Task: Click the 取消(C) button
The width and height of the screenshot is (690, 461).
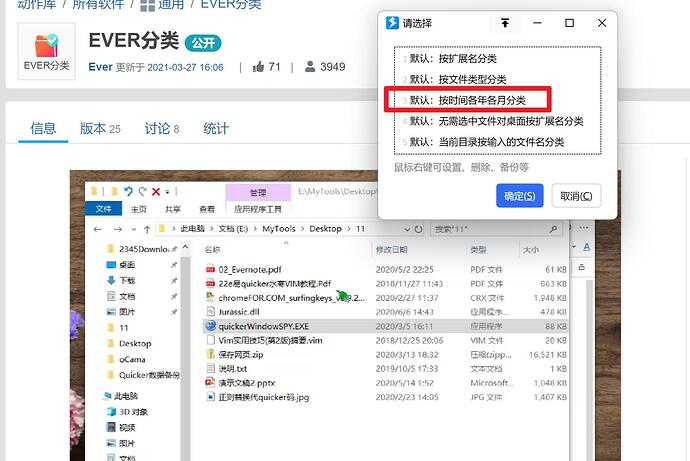Action: pyautogui.click(x=576, y=196)
